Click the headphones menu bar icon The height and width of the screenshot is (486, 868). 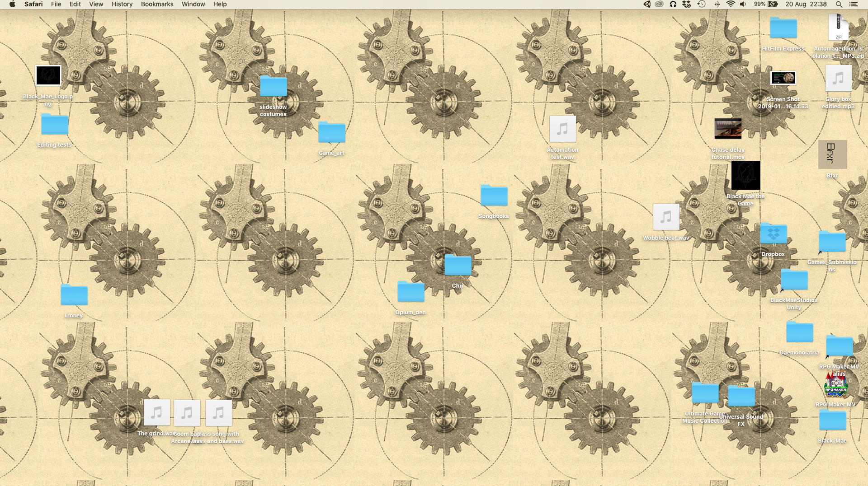point(673,4)
